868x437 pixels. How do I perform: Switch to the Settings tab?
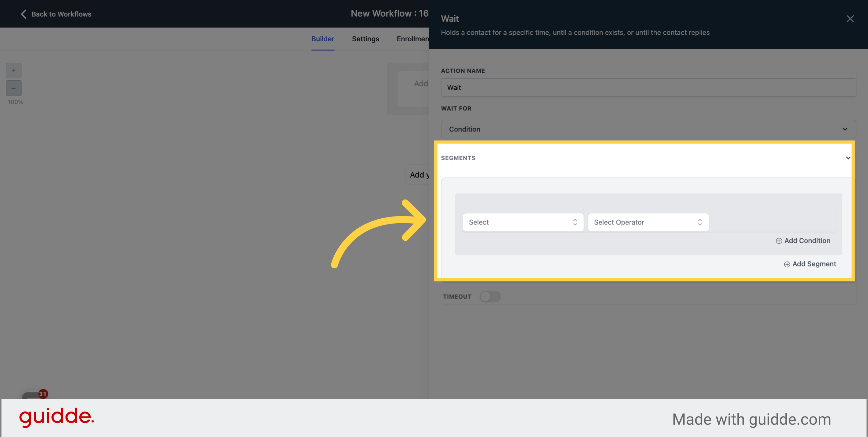[x=365, y=39]
